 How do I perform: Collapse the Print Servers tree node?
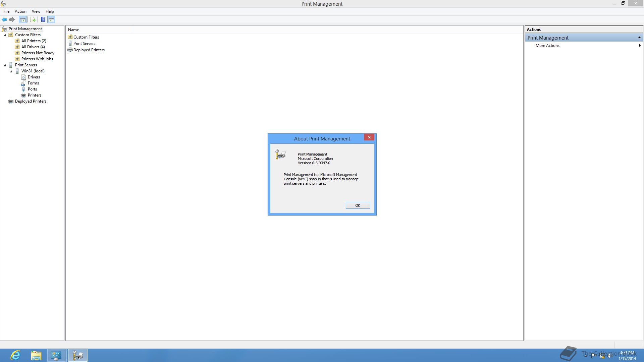[x=5, y=65]
